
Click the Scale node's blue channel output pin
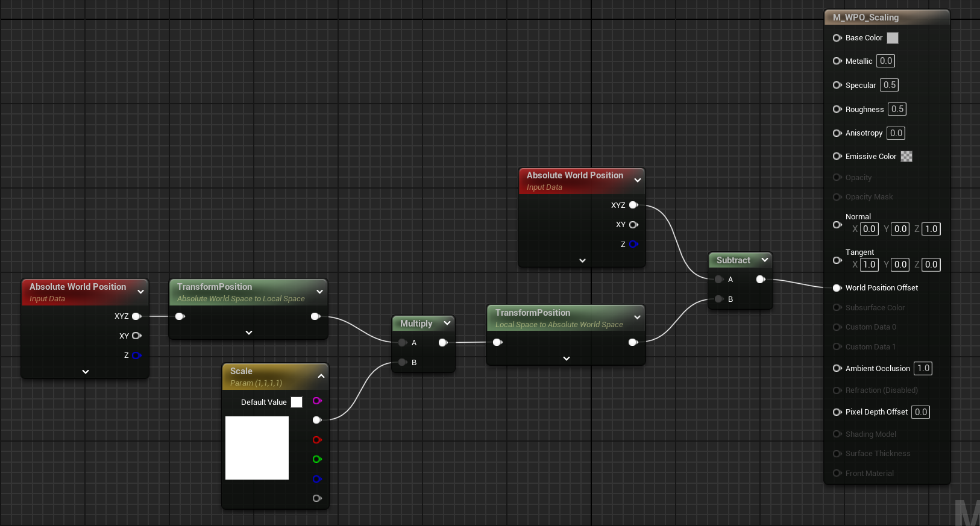(317, 479)
